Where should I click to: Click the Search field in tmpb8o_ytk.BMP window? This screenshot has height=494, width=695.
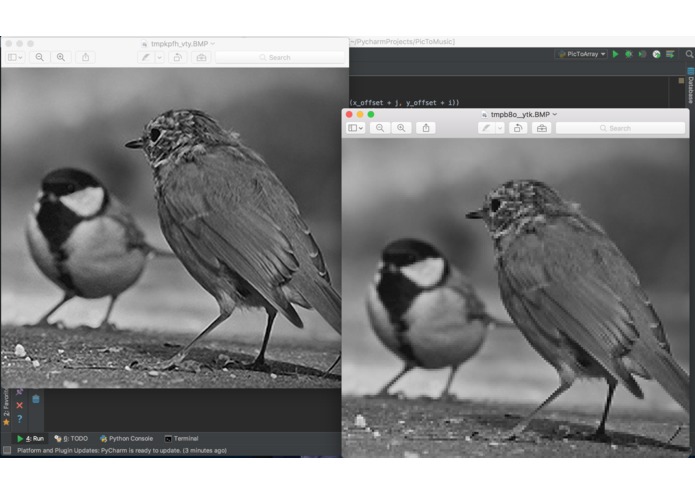tap(620, 128)
